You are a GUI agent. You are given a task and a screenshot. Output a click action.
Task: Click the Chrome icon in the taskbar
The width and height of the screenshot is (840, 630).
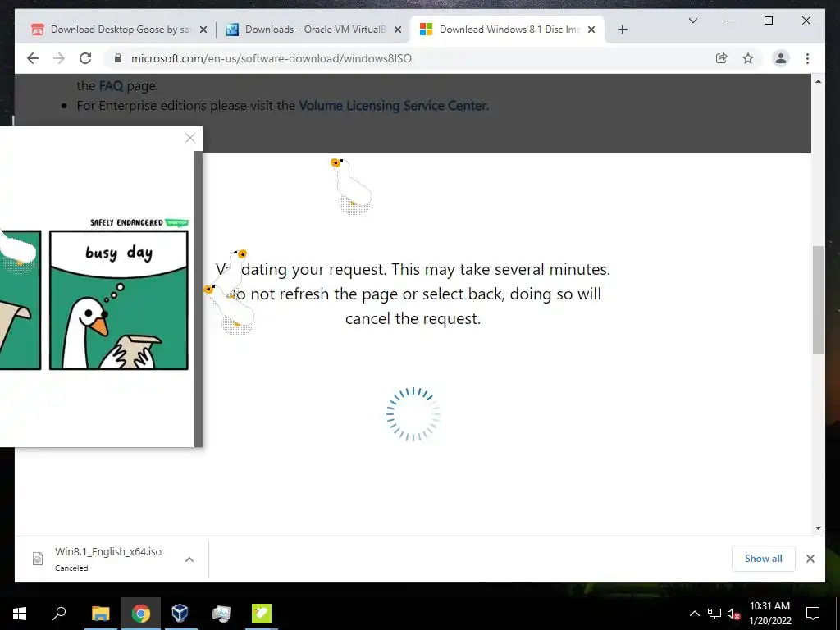(141, 614)
